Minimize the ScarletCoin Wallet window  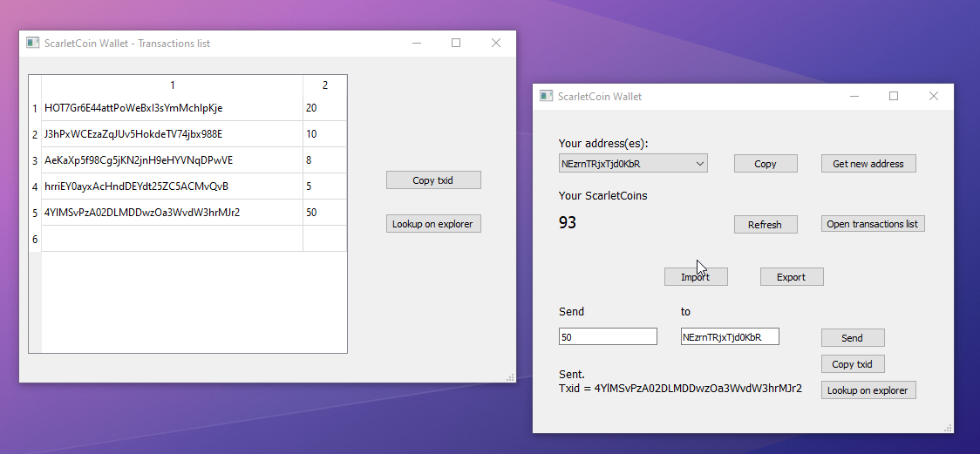854,96
